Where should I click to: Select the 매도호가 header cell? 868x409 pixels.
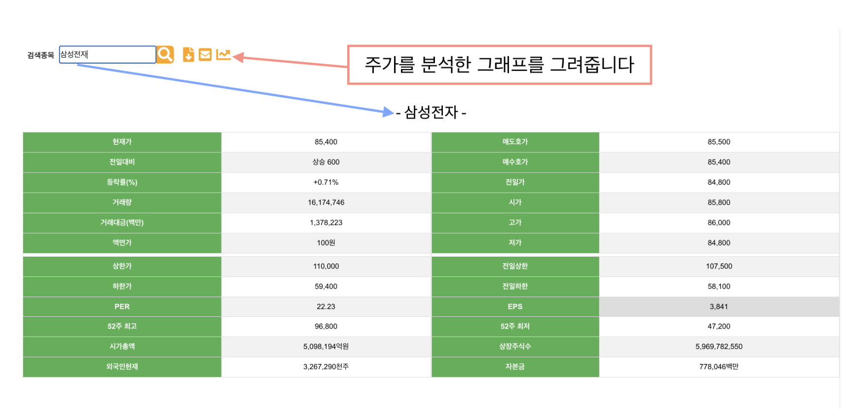tap(515, 142)
